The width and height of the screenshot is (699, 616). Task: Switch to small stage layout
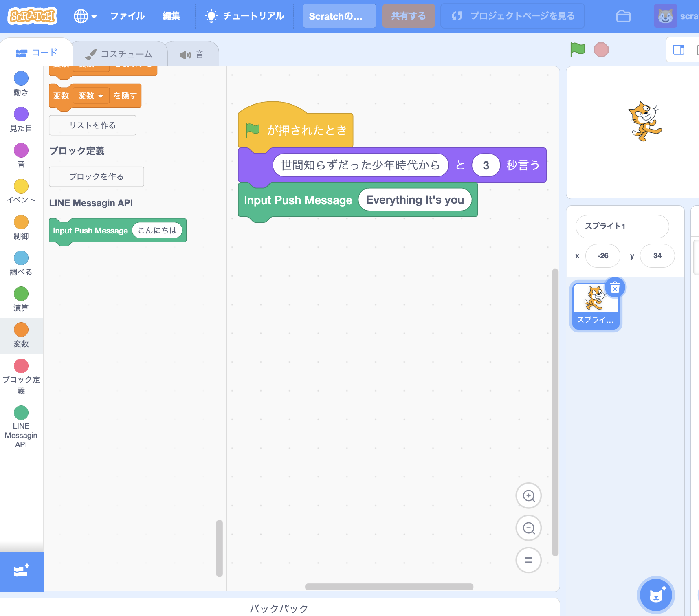click(x=679, y=50)
